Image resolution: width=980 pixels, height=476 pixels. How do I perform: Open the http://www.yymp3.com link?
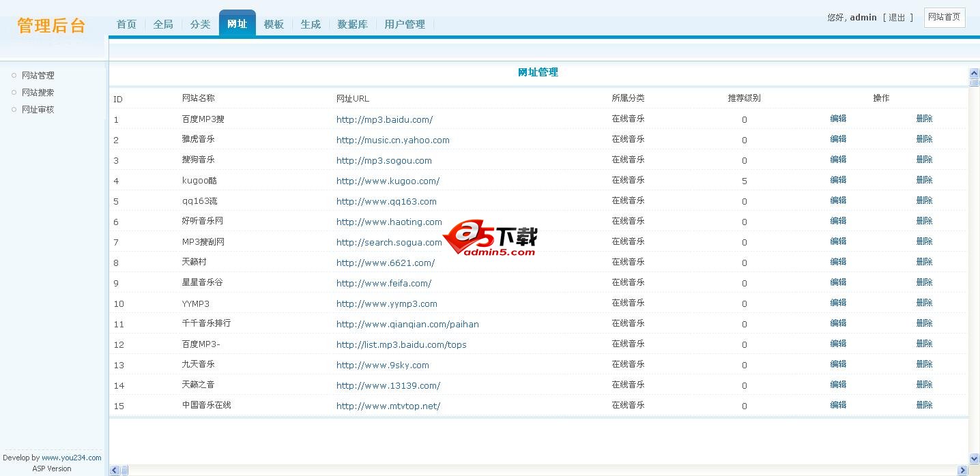387,303
